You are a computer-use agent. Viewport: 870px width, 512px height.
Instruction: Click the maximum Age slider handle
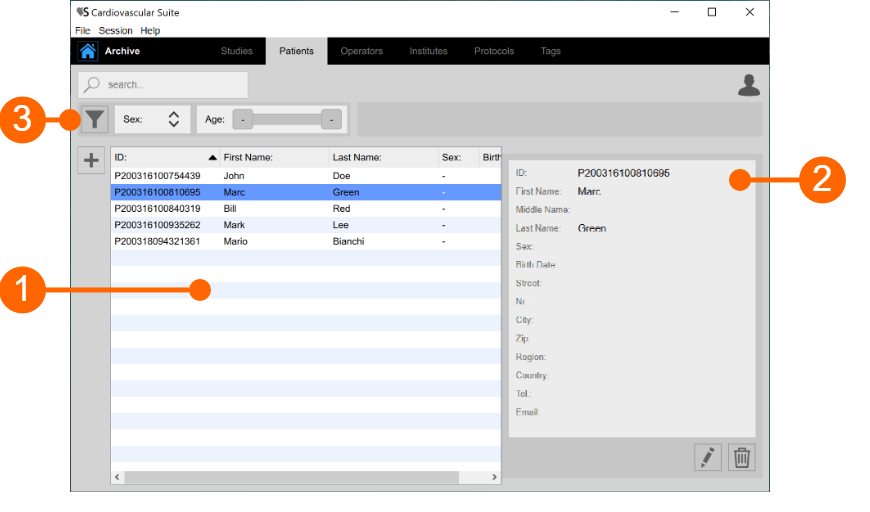coord(330,120)
